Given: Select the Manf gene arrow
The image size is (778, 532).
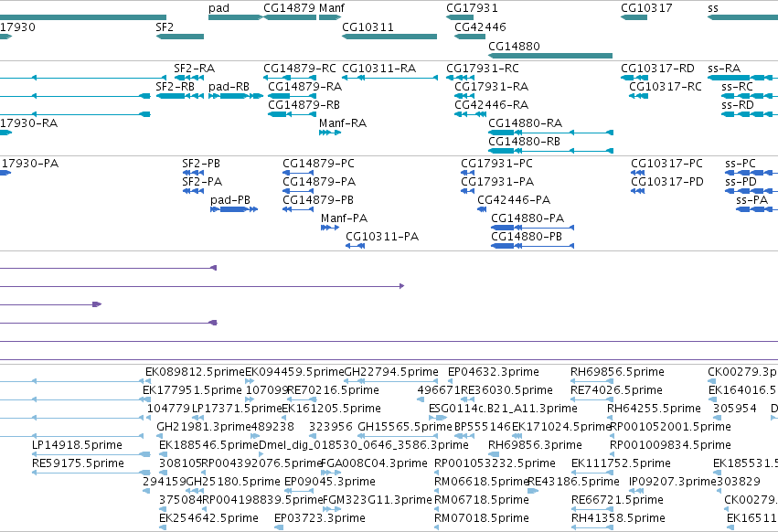Looking at the screenshot, I should 330,17.
